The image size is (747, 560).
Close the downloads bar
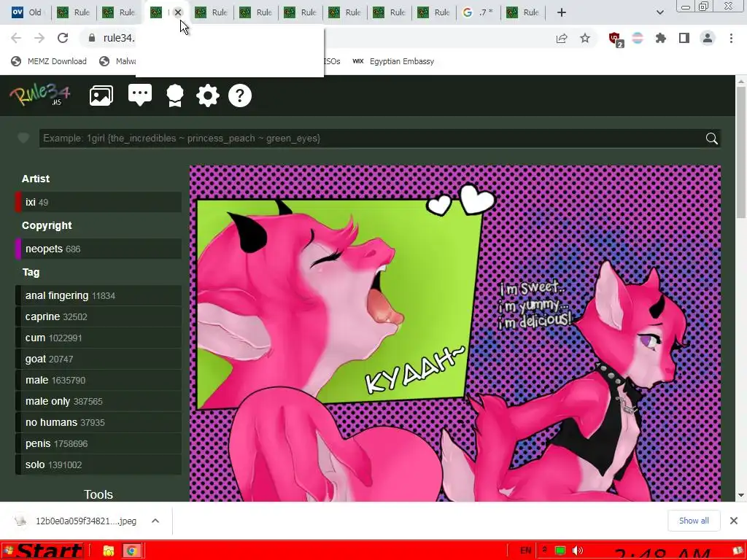click(x=734, y=521)
